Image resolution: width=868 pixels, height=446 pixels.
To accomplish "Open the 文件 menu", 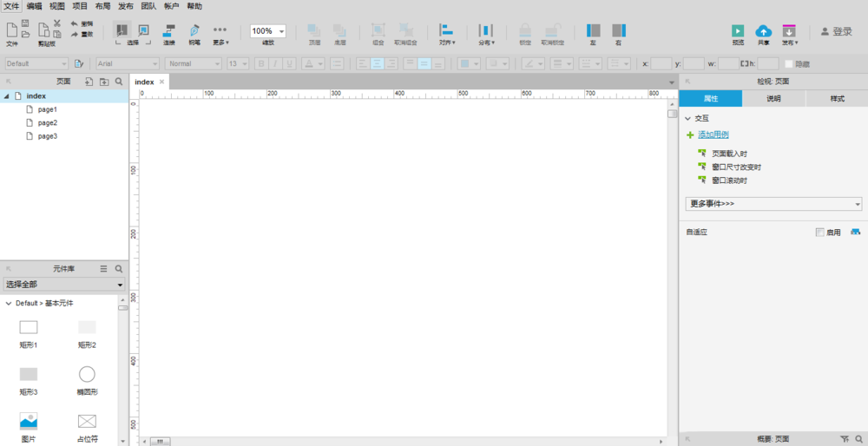I will coord(12,7).
